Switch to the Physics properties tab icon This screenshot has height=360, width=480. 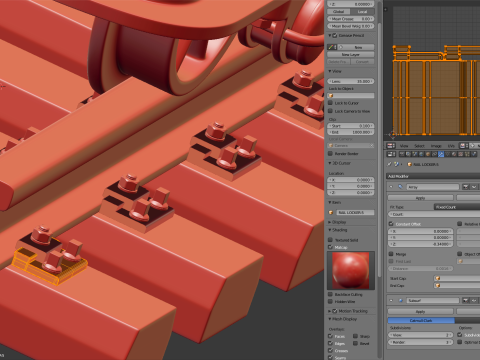pyautogui.click(x=474, y=154)
